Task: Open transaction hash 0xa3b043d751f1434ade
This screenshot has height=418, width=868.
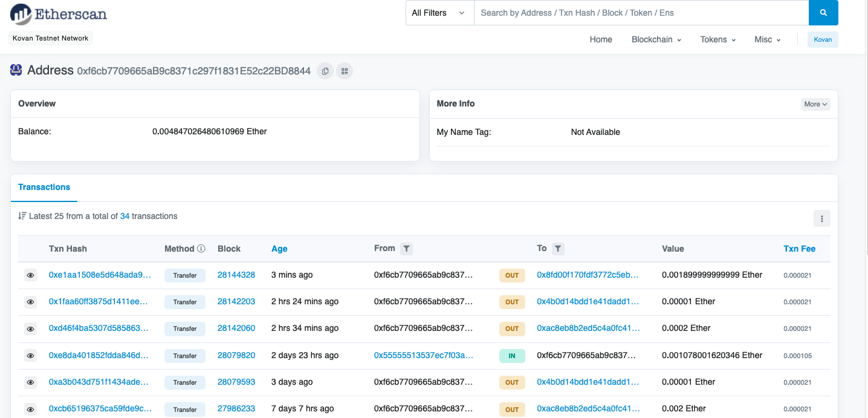Action: pyautogui.click(x=99, y=382)
